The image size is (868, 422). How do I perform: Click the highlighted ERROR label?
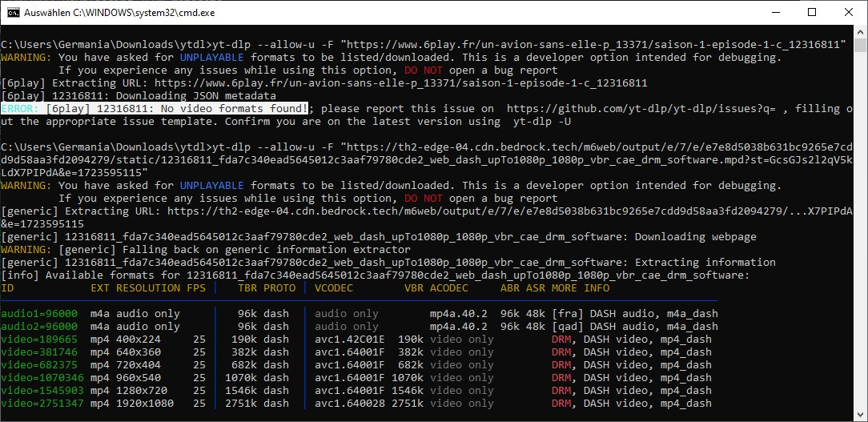pos(20,109)
